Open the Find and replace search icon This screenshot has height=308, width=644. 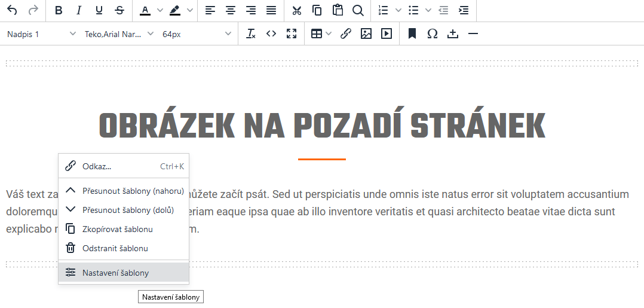[358, 10]
